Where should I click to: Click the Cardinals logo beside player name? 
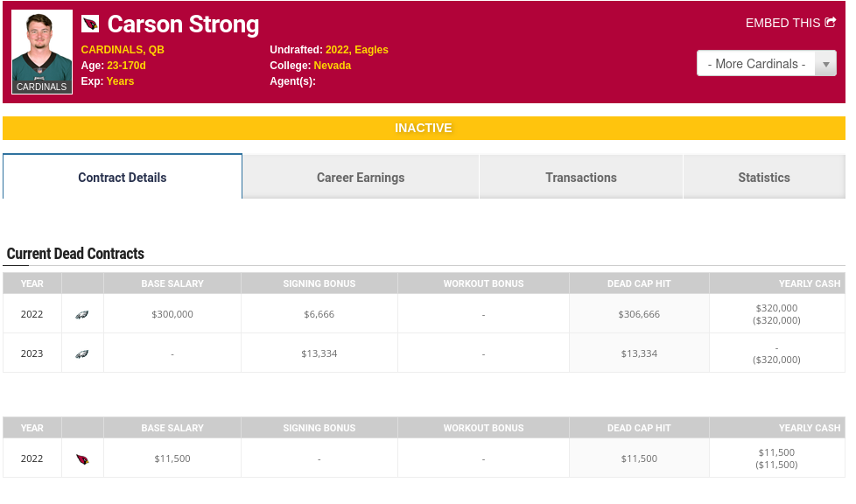coord(90,24)
